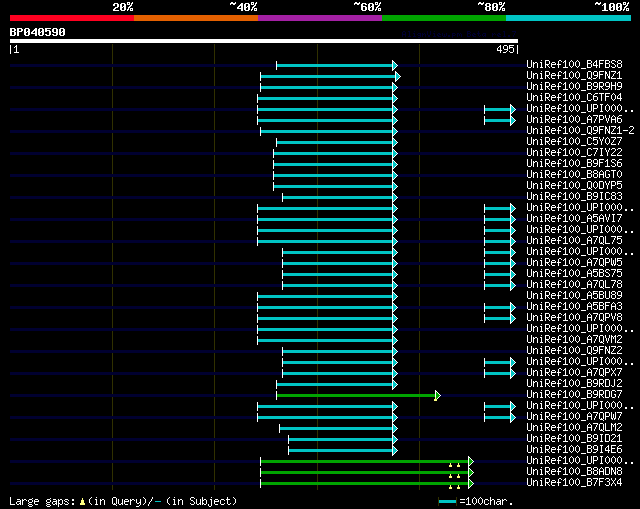Screen dimensions: 640x509
Task: Select the UniRef100_B8ADN8 label
Action: [574, 472]
